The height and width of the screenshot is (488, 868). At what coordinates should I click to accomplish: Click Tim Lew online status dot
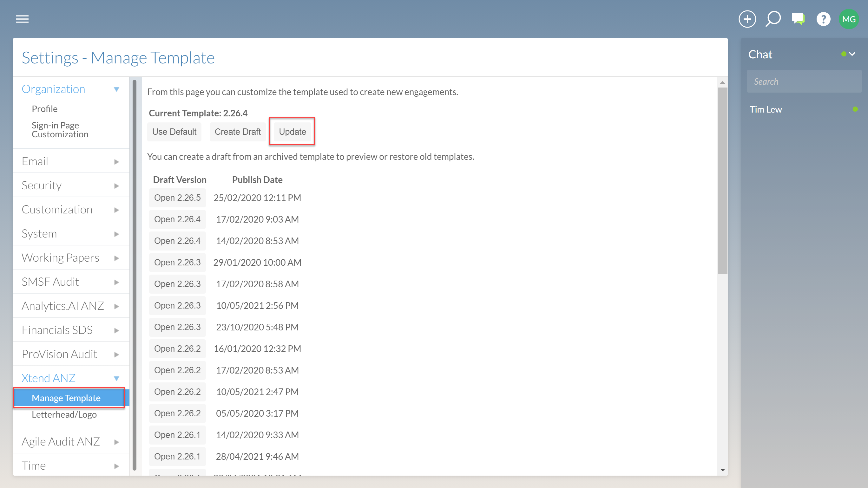[855, 109]
